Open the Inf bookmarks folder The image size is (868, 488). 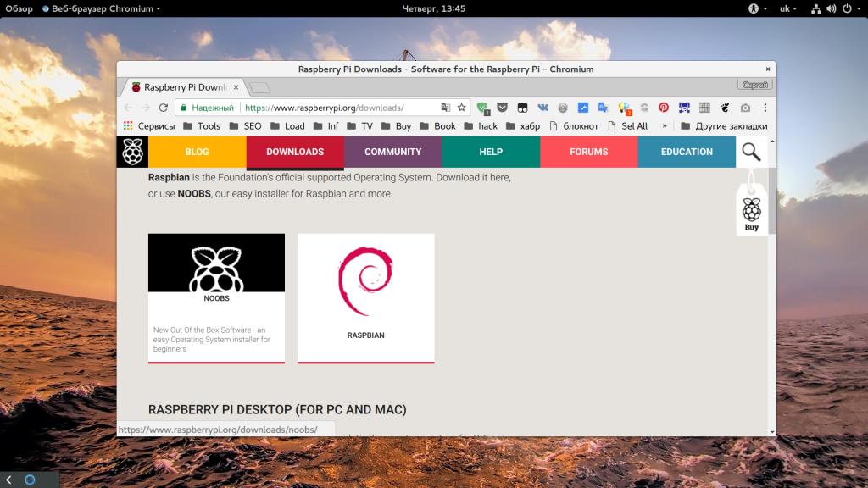(325, 126)
